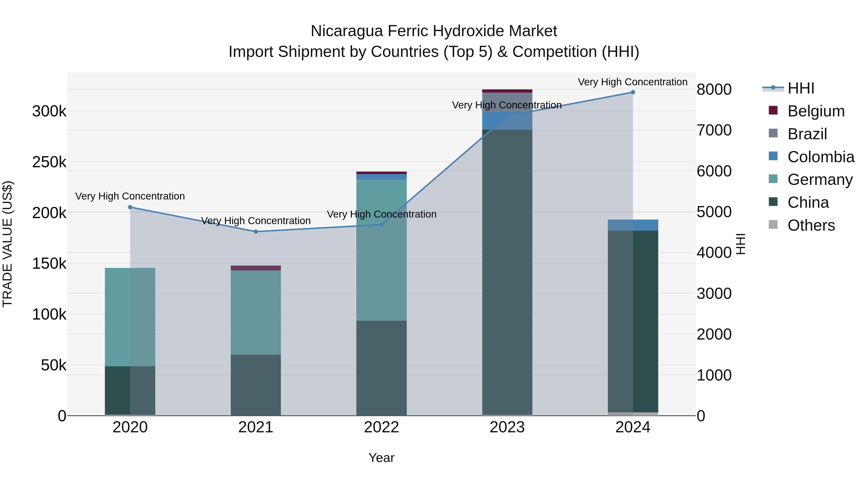Image resolution: width=868 pixels, height=488 pixels.
Task: Click the Colombia segment of the 2023 bar
Action: pos(507,121)
